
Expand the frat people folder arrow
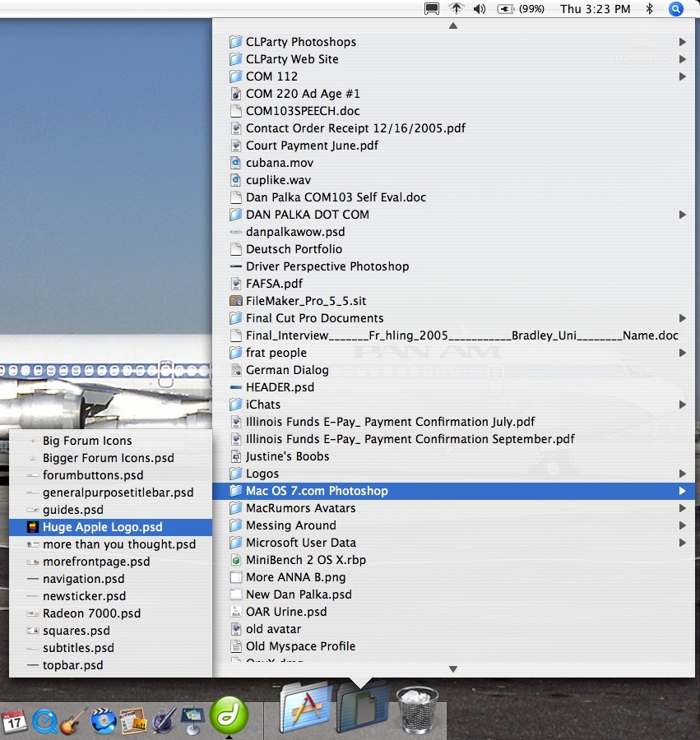pos(682,353)
